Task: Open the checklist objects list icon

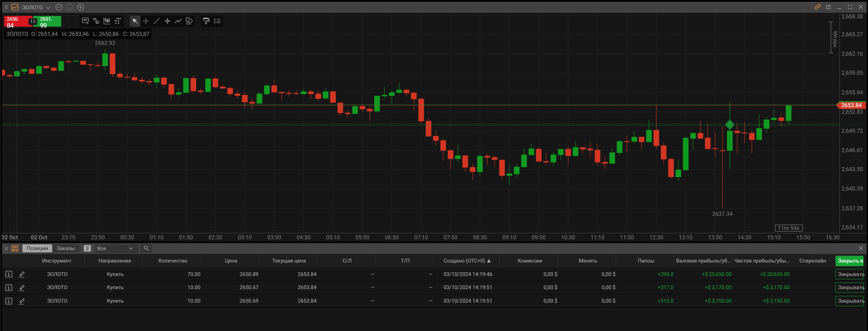Action: pos(217,21)
